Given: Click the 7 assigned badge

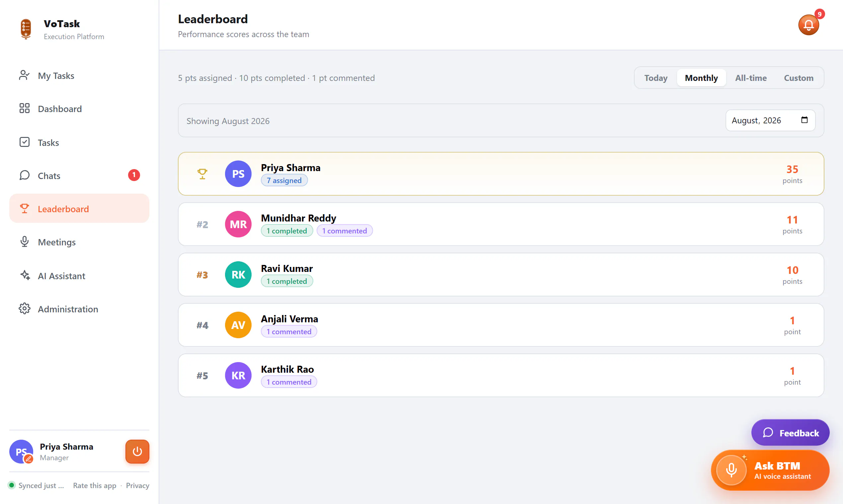Looking at the screenshot, I should pos(284,180).
